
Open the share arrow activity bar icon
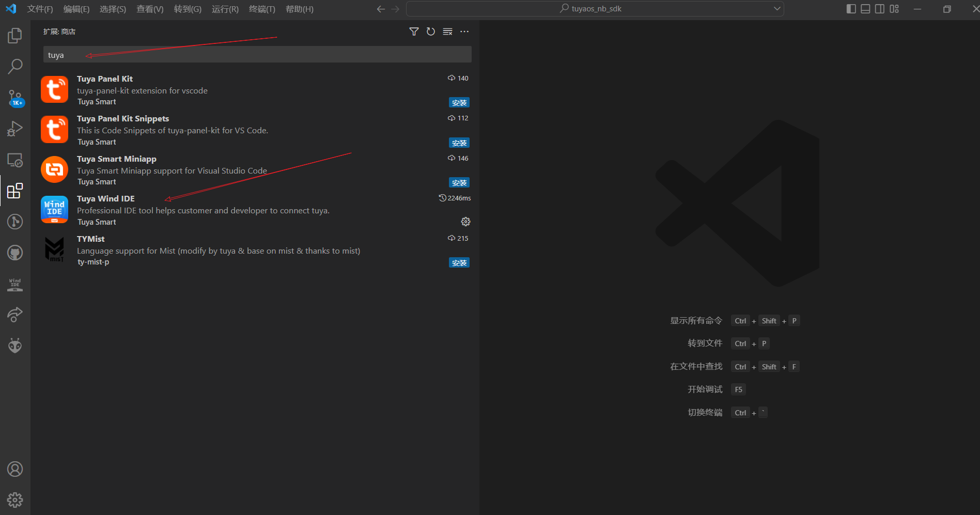point(15,315)
